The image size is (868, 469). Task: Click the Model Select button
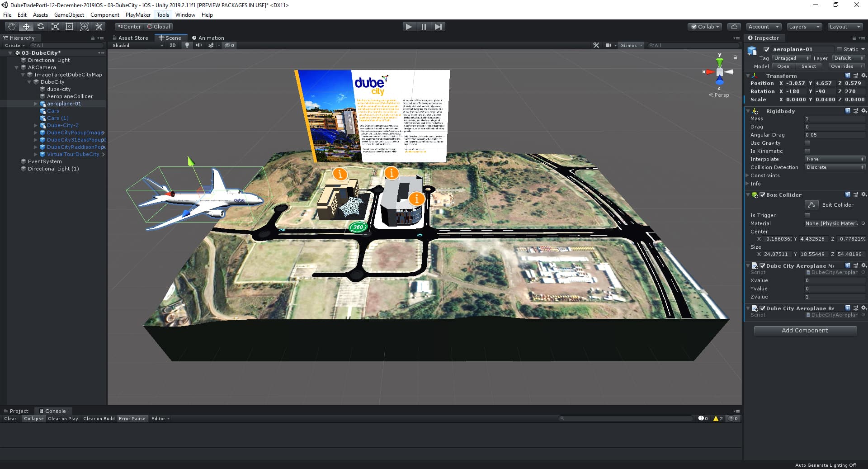pos(809,66)
